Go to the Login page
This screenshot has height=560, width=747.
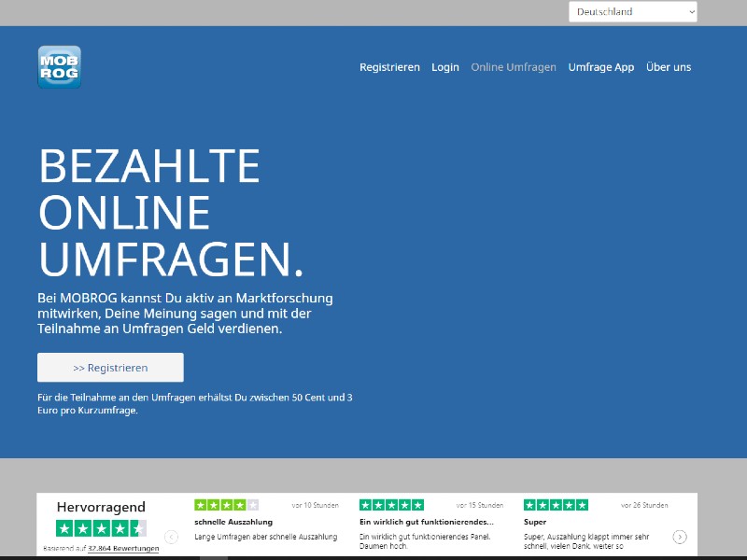445,67
